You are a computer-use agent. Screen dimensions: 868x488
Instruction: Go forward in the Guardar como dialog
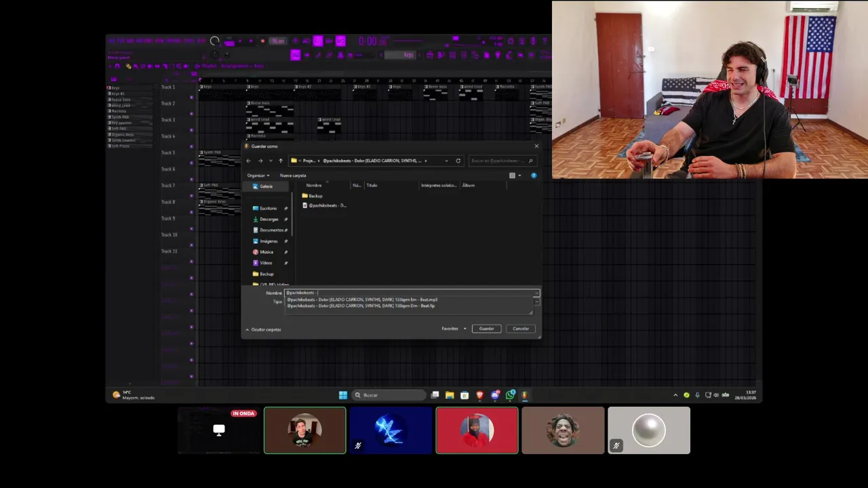[260, 161]
